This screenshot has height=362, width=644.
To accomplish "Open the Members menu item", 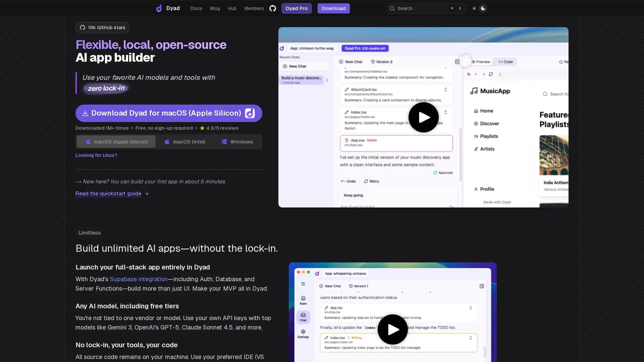I will pos(254,8).
